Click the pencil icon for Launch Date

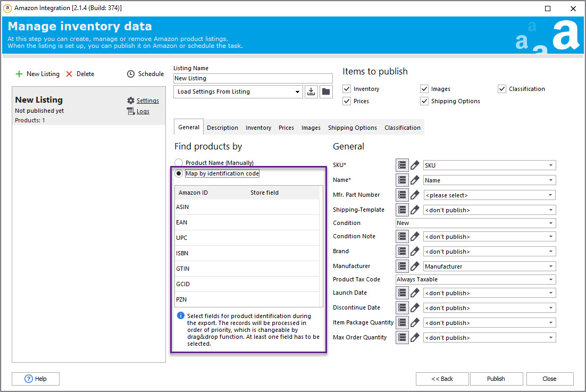tap(415, 293)
